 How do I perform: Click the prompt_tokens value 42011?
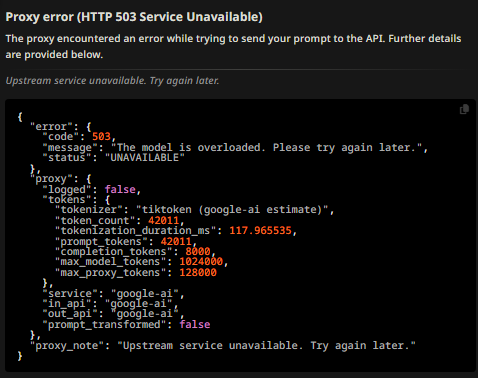tap(176, 241)
